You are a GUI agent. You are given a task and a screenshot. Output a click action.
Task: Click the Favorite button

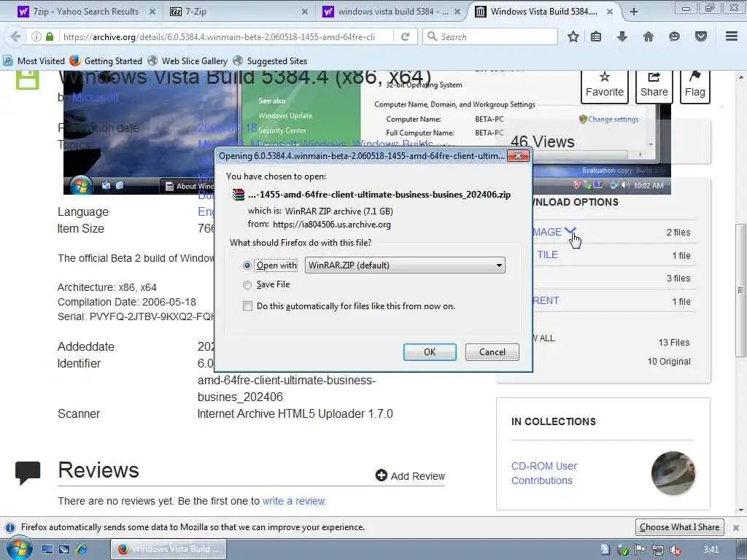605,86
